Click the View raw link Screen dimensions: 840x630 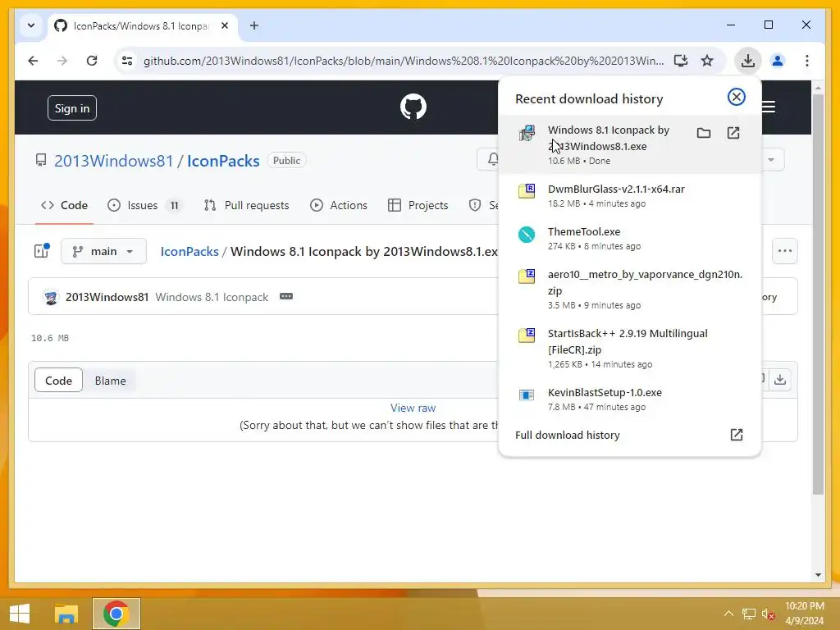click(x=413, y=408)
